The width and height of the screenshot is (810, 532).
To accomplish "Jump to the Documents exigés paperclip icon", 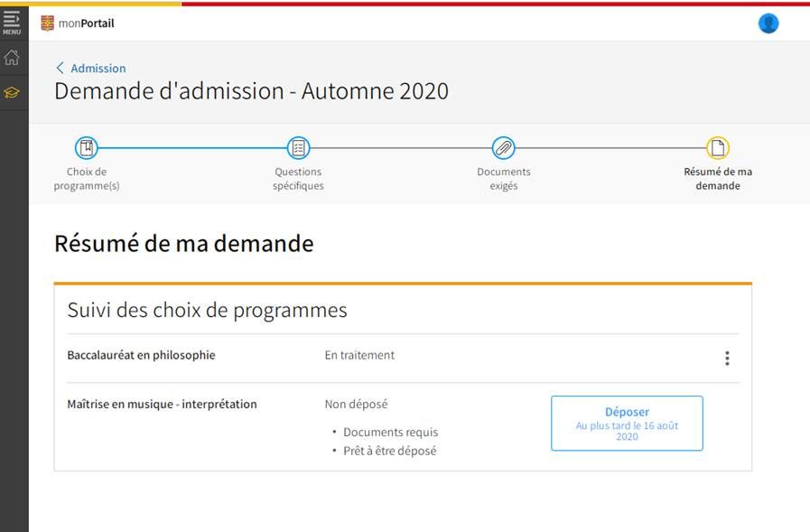I will [x=504, y=148].
